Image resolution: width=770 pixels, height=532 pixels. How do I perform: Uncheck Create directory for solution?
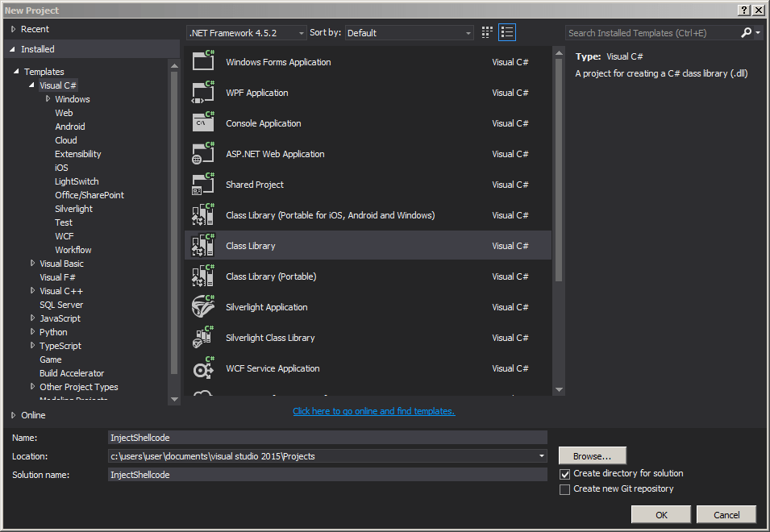coord(565,474)
